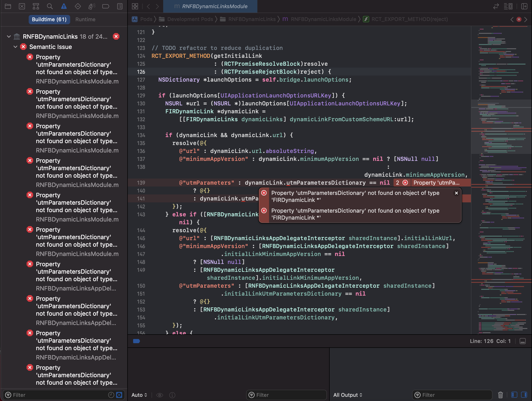Toggle the breakpoint flag in the gutter
Image resolution: width=532 pixels, height=401 pixels.
pos(136,341)
